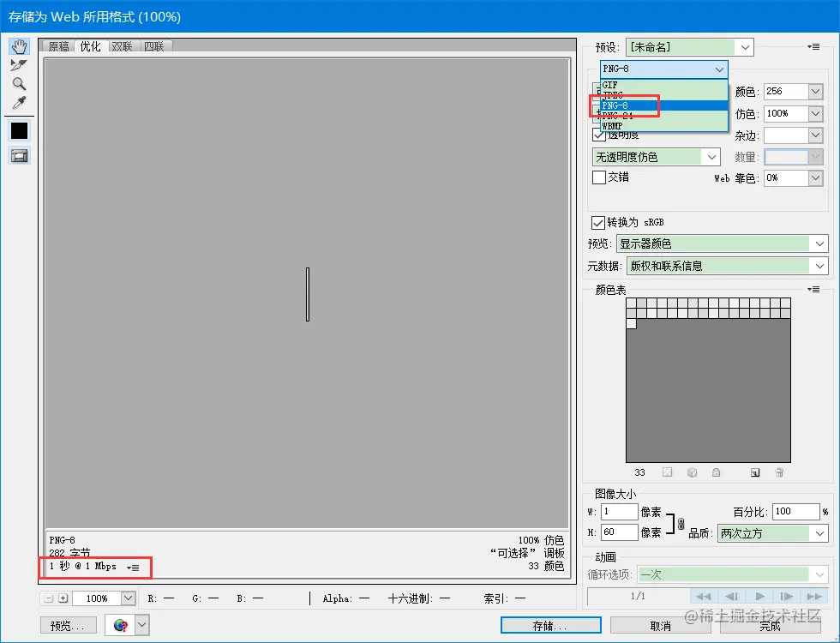This screenshot has width=840, height=643.
Task: Click the 预览 button
Action: point(68,625)
